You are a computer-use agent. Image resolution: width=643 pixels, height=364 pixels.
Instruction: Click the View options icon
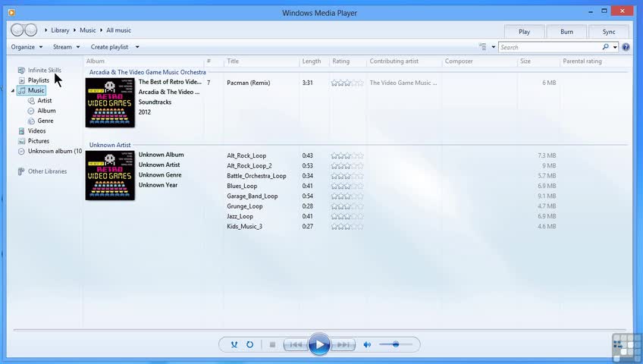[x=483, y=47]
